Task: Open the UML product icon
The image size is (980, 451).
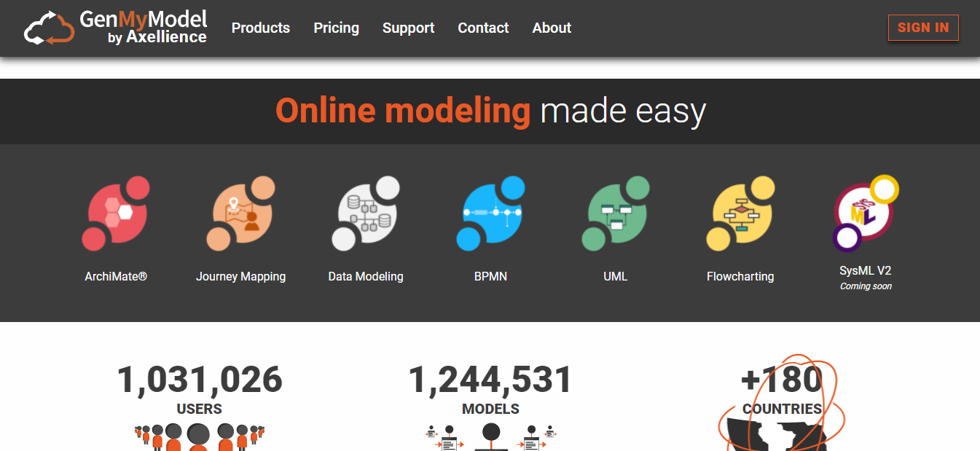Action: (616, 213)
